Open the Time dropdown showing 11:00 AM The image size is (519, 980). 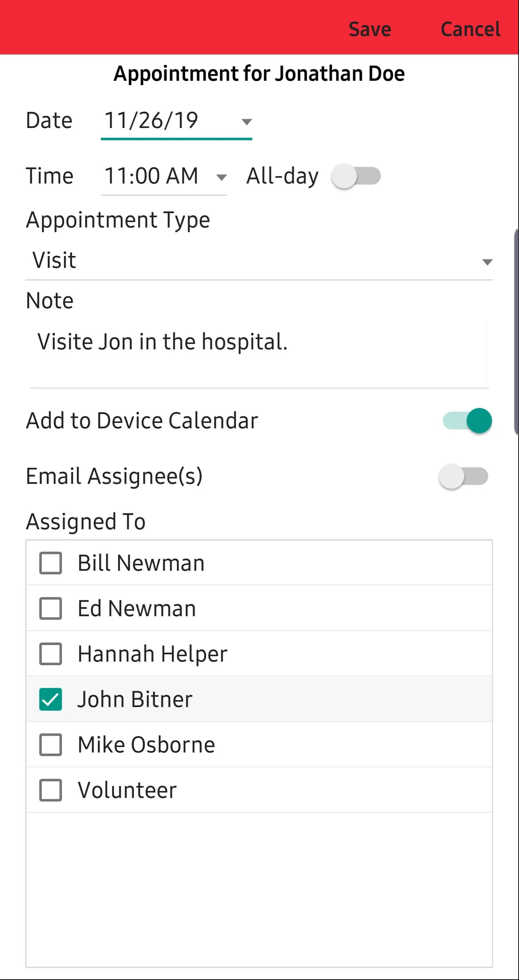click(x=164, y=177)
